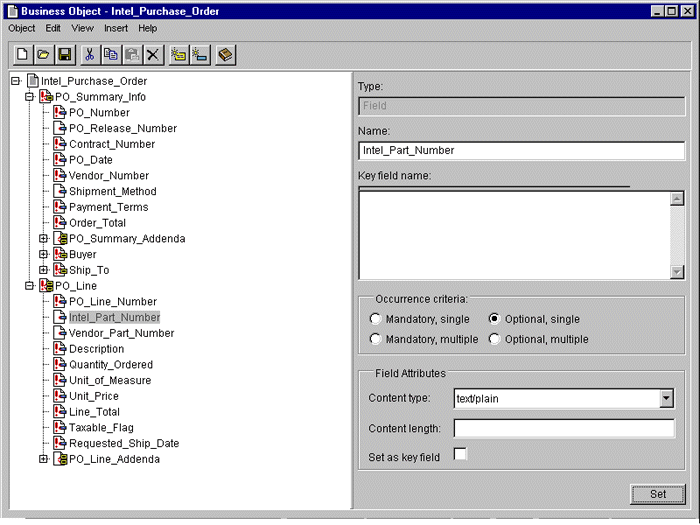Click the Contract_Number field icon
This screenshot has width=700, height=525.
click(x=60, y=144)
